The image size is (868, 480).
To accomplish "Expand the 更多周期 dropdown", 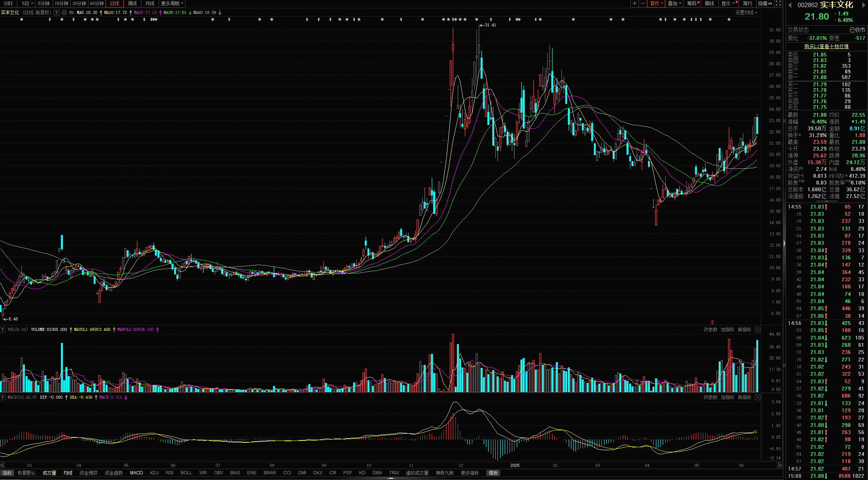I will click(172, 3).
